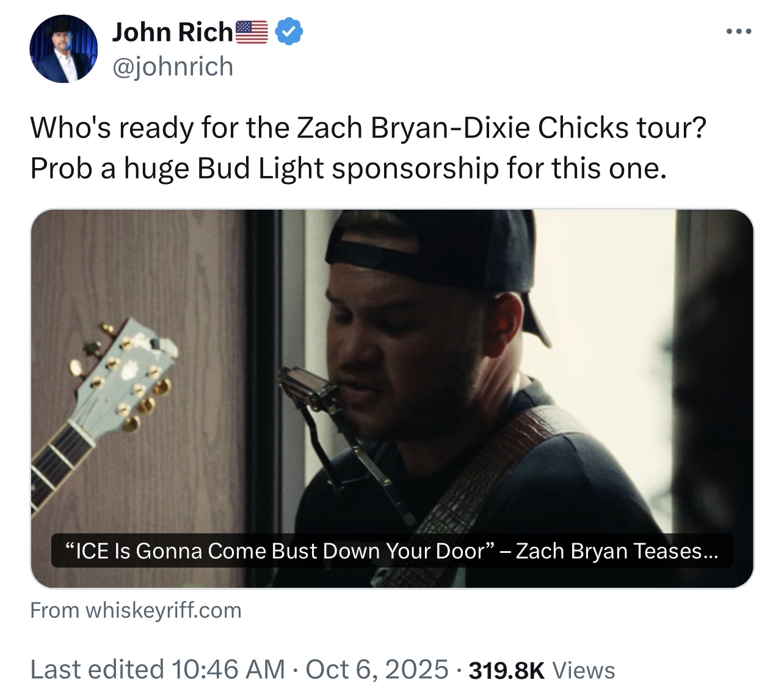This screenshot has width=784, height=688.
Task: Click the "Who's ready for the Zach Bryan" text line
Action: tap(368, 128)
